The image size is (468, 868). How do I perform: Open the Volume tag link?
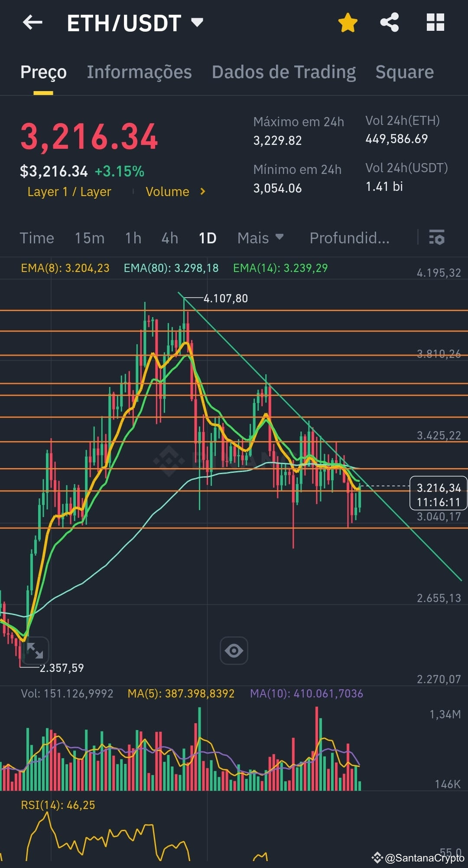tap(167, 192)
